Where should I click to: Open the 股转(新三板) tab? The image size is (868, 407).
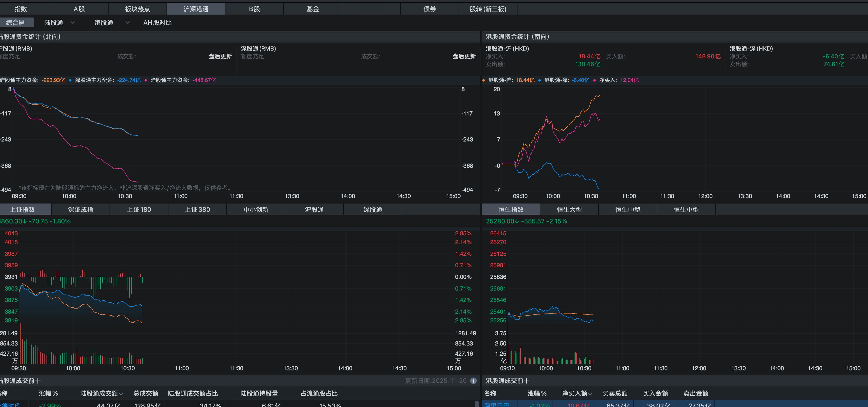coord(488,9)
